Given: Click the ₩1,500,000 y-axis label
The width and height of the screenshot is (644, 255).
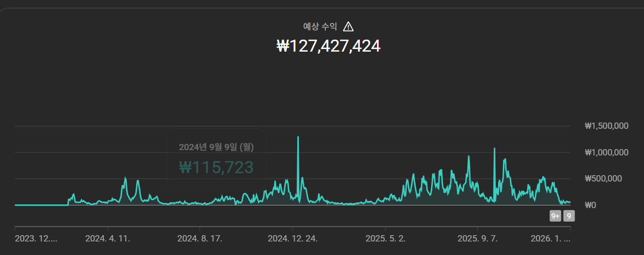Looking at the screenshot, I should (x=606, y=126).
